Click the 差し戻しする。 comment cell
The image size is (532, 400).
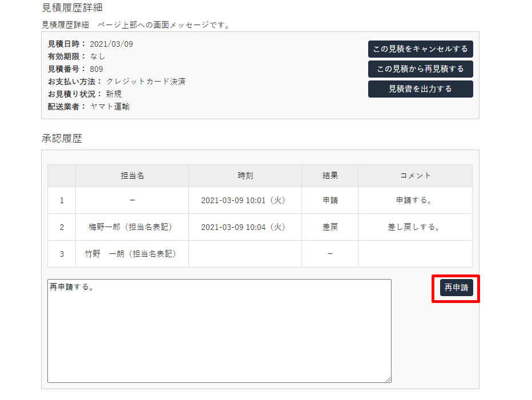click(416, 227)
